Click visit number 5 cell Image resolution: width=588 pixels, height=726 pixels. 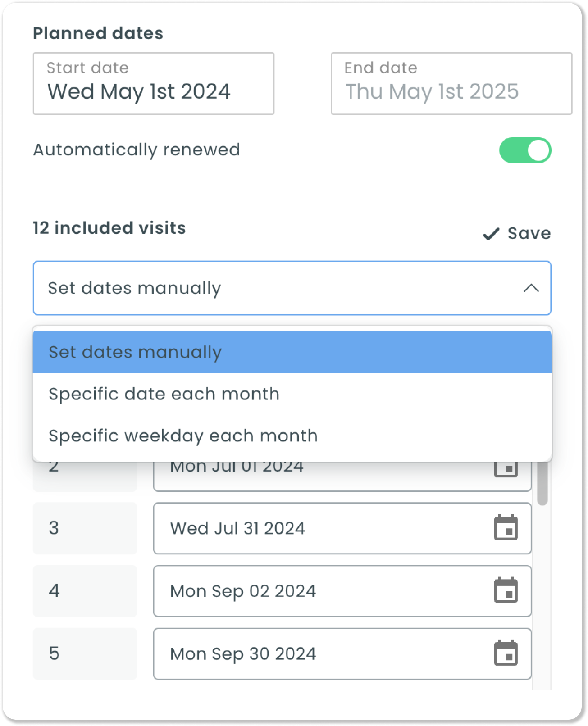[x=85, y=653]
